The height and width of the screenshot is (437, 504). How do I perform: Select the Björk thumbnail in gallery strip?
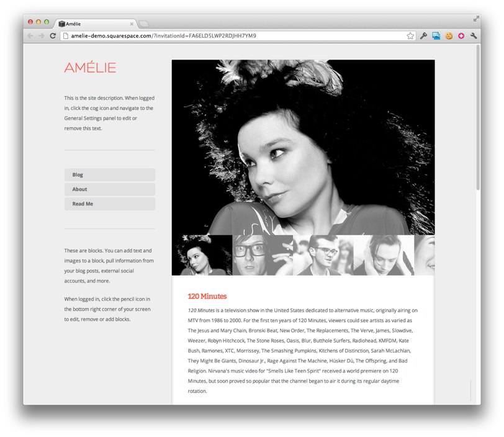[x=202, y=255]
